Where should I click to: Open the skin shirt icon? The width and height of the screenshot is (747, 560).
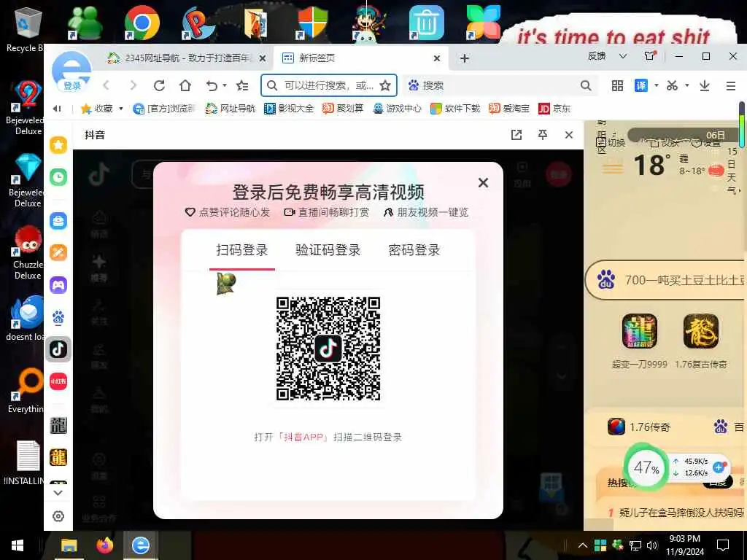(650, 55)
